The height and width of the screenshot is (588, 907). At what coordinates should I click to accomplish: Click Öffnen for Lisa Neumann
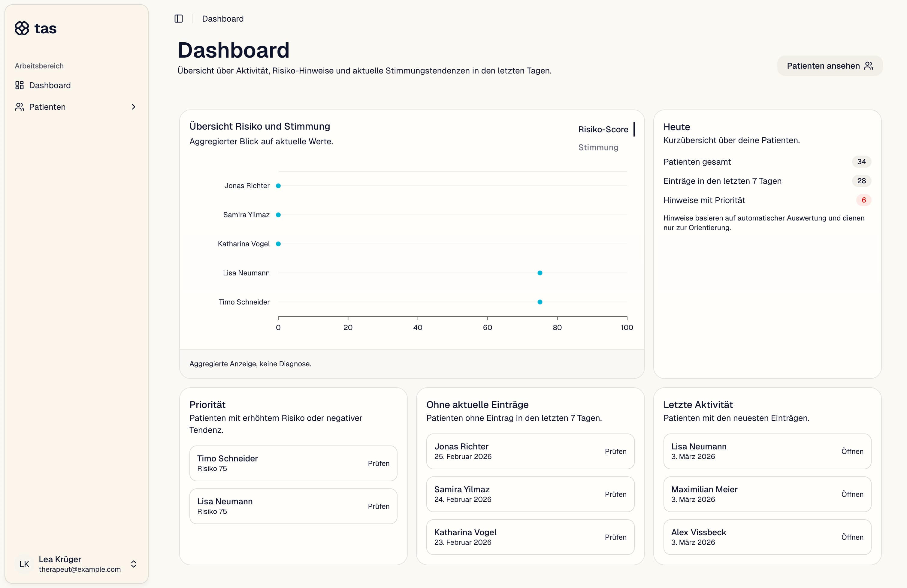coord(852,451)
